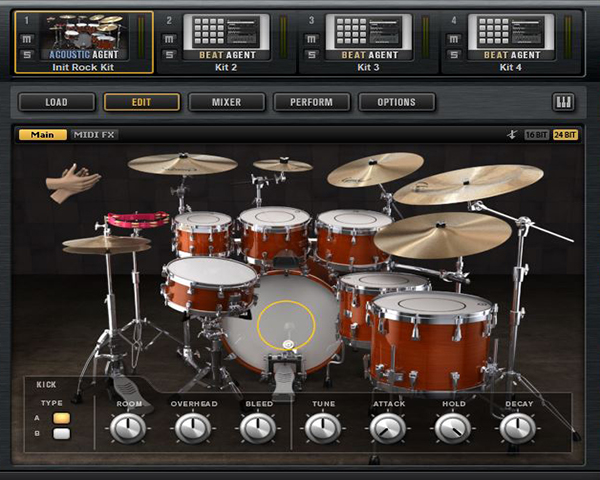Select the hi-hat cymbals

point(105,243)
